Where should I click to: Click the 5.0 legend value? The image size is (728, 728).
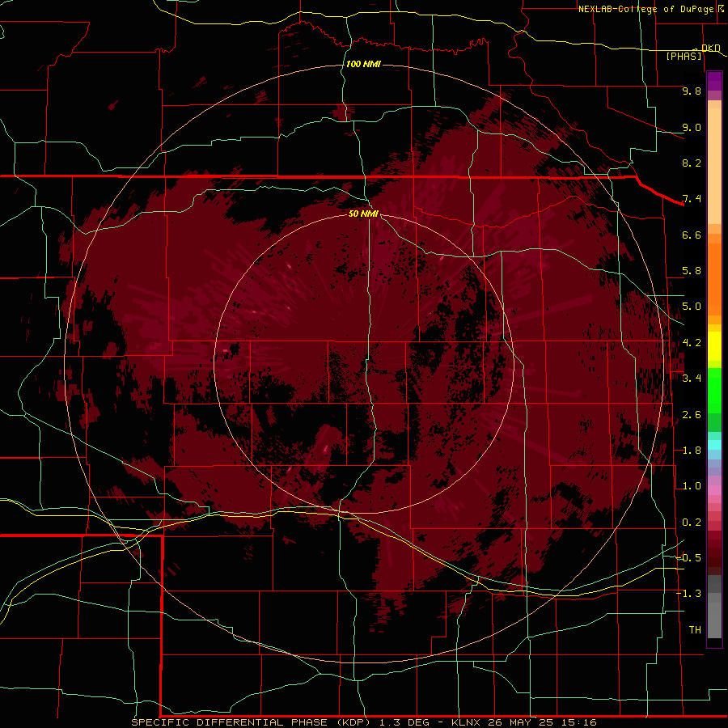click(692, 307)
